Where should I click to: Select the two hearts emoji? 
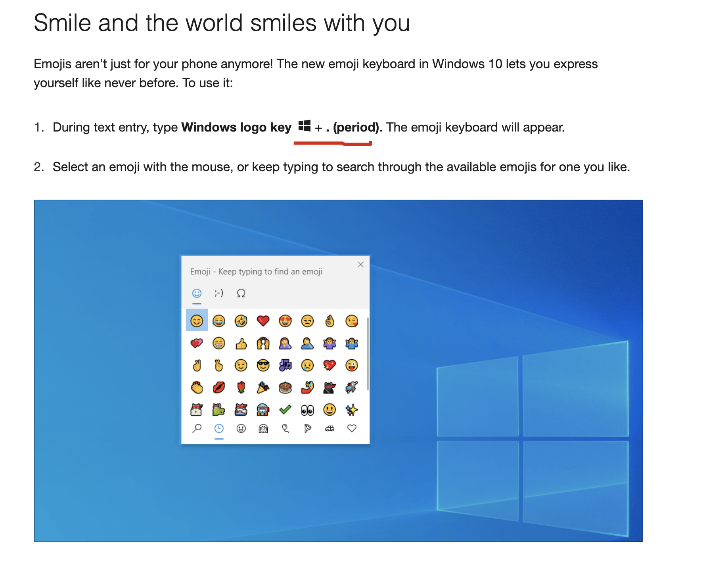(197, 343)
